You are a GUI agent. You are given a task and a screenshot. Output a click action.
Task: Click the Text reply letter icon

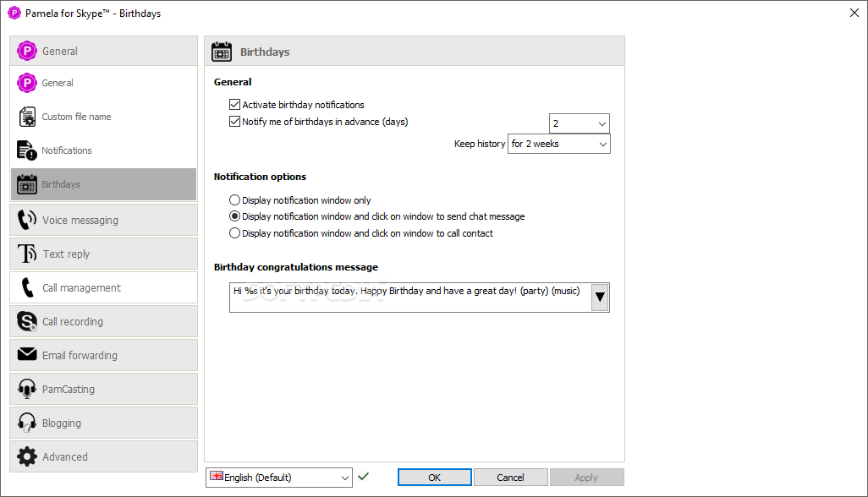[x=26, y=254]
